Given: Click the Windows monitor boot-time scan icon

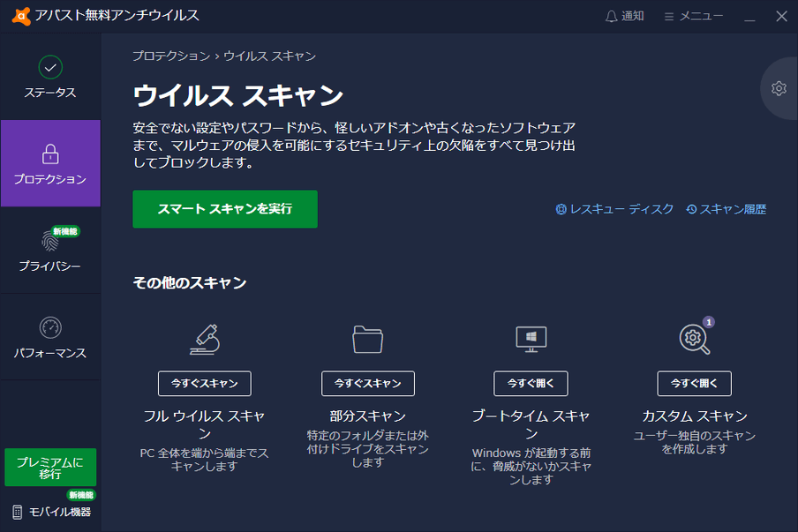Looking at the screenshot, I should click(x=531, y=340).
